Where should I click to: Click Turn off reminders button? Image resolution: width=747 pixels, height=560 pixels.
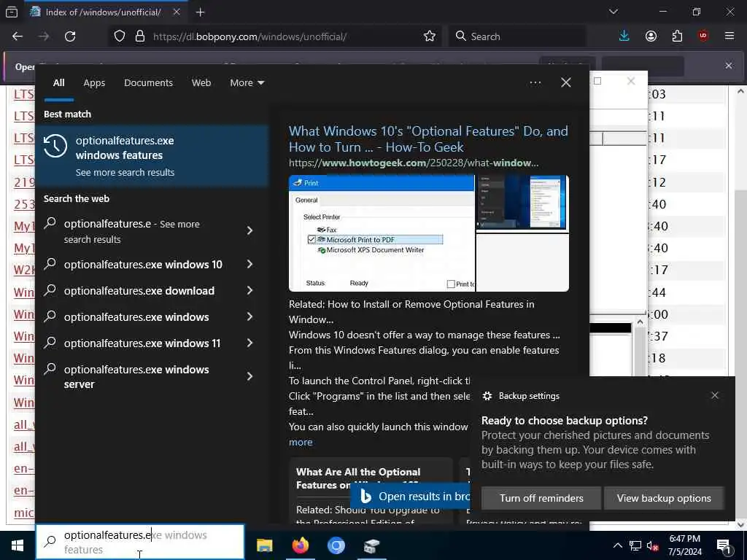[541, 498]
